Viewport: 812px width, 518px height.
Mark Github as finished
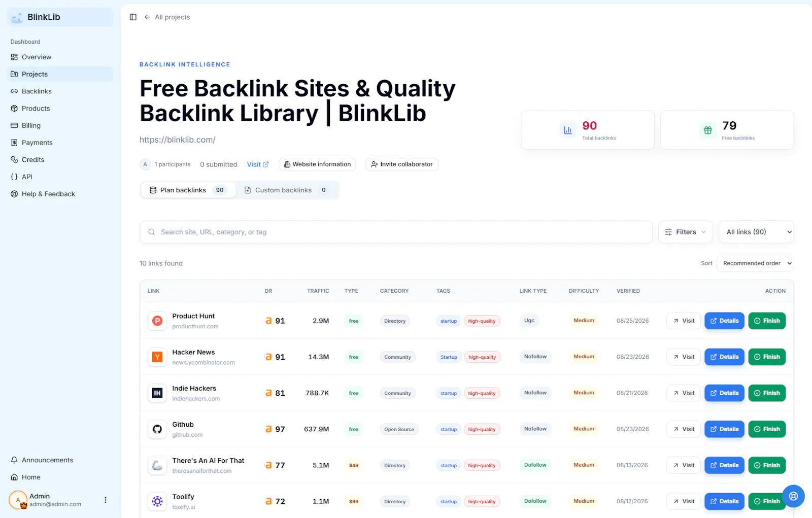tap(767, 429)
